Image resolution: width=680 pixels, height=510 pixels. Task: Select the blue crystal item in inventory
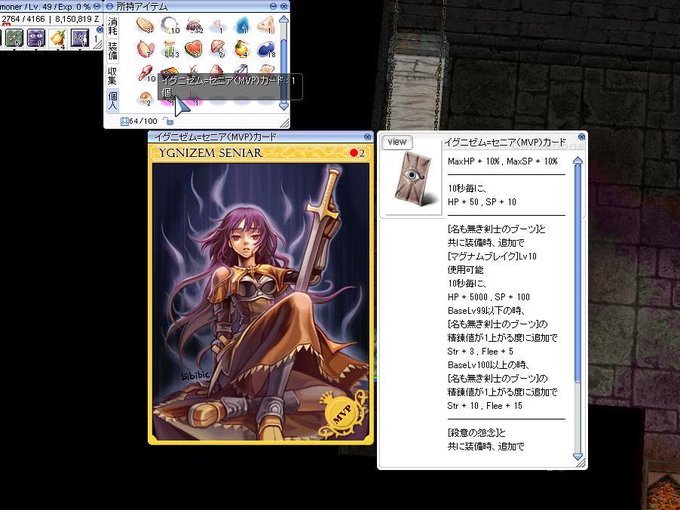coord(242,25)
